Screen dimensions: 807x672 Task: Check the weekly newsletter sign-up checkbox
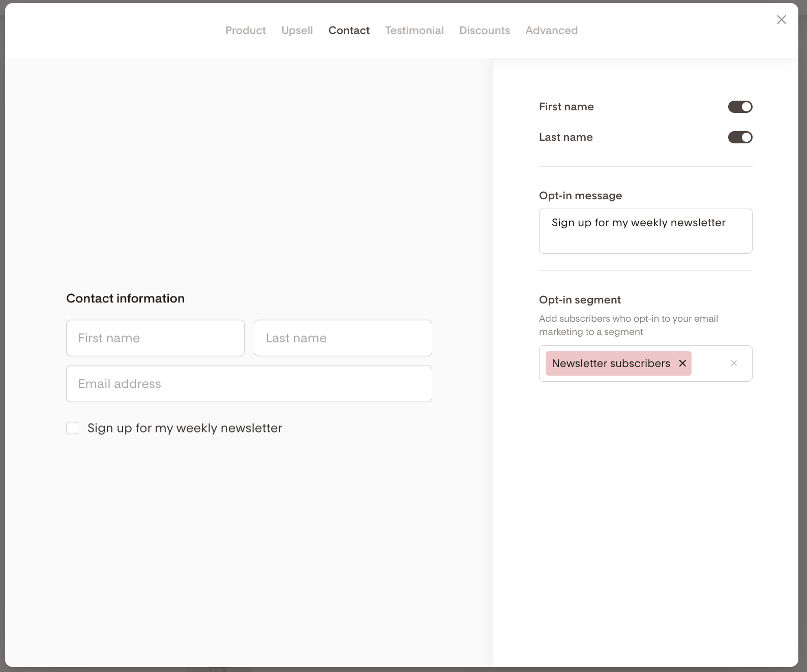(72, 428)
